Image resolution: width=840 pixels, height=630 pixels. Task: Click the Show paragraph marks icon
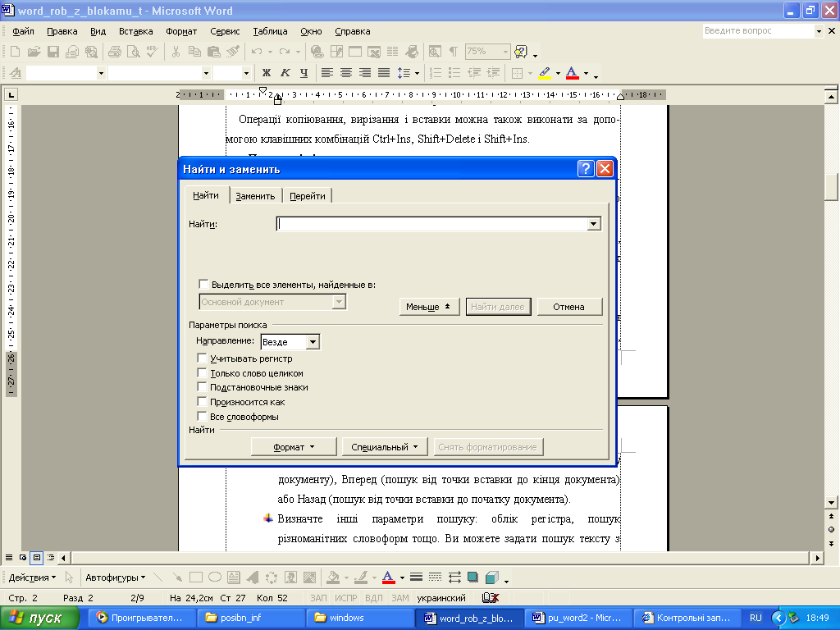[x=453, y=52]
